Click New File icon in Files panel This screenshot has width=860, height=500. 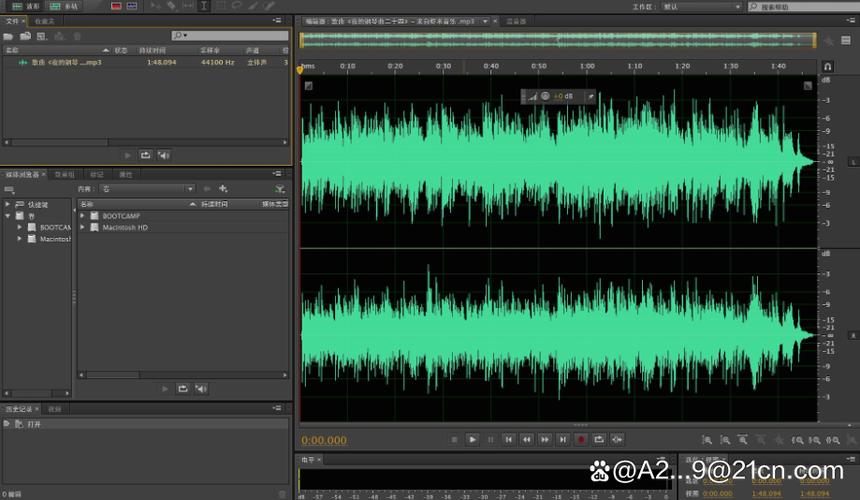42,36
